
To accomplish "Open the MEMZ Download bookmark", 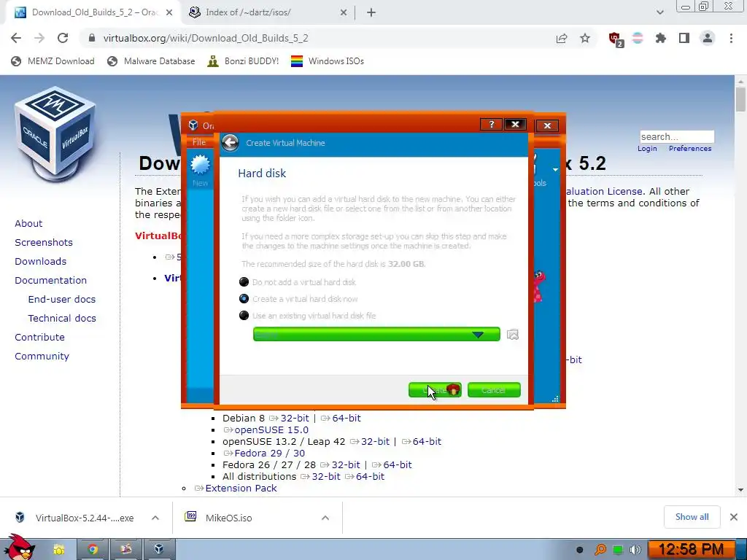I will tap(53, 61).
